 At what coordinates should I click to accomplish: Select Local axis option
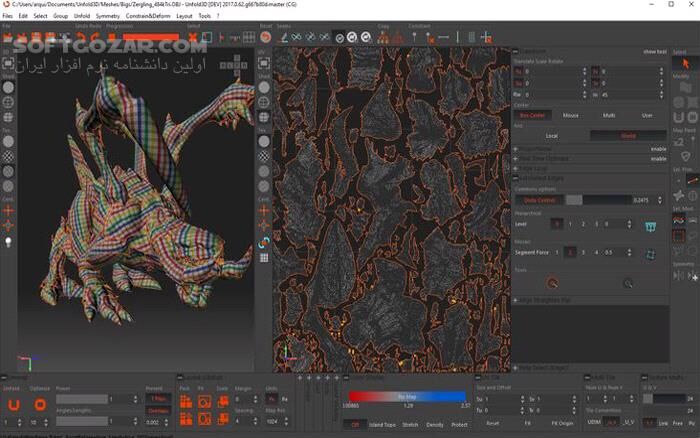point(551,135)
